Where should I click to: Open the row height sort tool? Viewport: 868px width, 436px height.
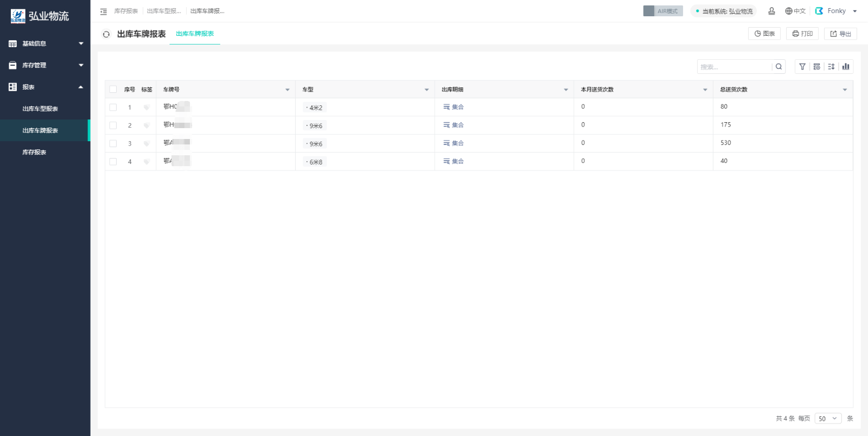(x=831, y=67)
